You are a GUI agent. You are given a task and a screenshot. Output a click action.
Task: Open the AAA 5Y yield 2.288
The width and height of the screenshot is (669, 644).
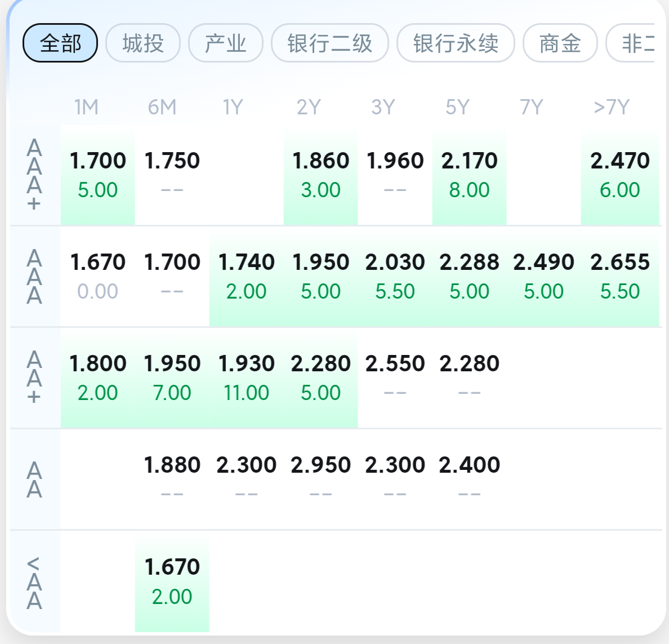tap(469, 276)
